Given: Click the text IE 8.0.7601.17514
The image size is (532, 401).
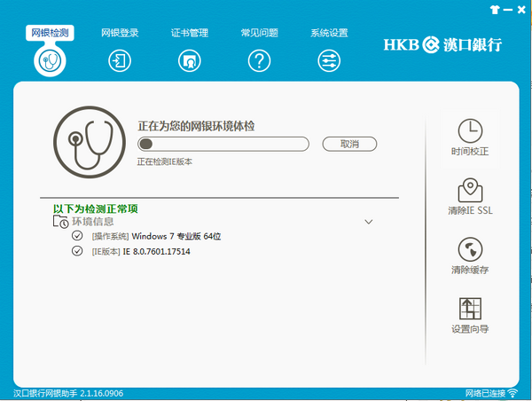Looking at the screenshot, I should [x=156, y=252].
